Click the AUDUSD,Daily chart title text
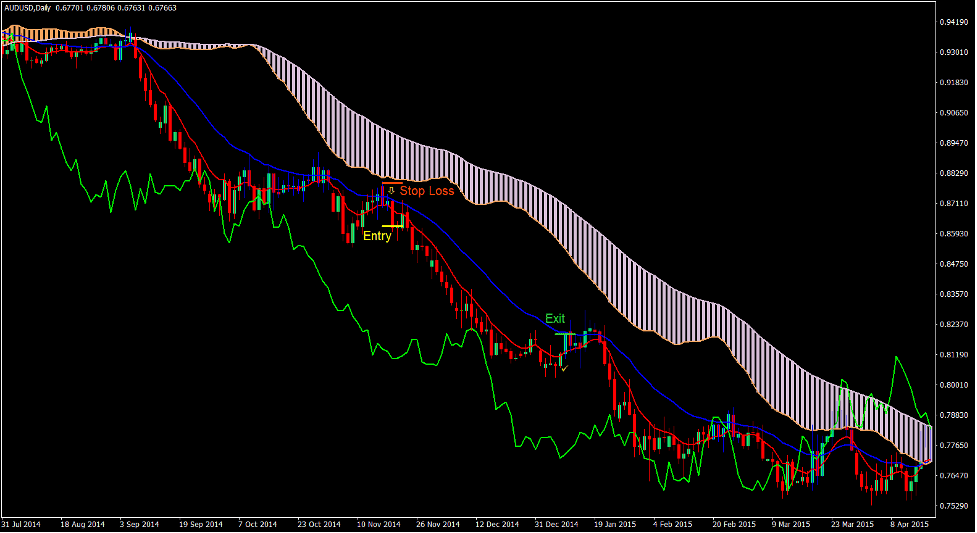 pyautogui.click(x=27, y=8)
